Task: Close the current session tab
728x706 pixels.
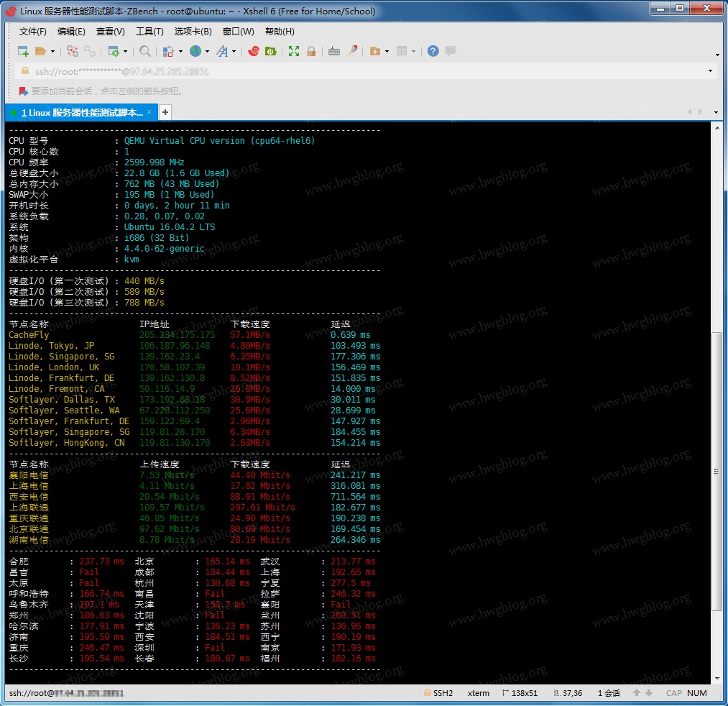Action: pyautogui.click(x=149, y=112)
